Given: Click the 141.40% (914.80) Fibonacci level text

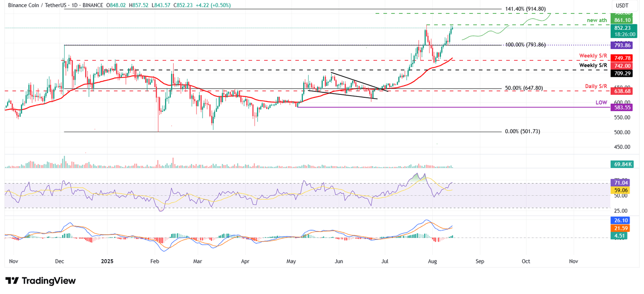Looking at the screenshot, I should 526,9.
